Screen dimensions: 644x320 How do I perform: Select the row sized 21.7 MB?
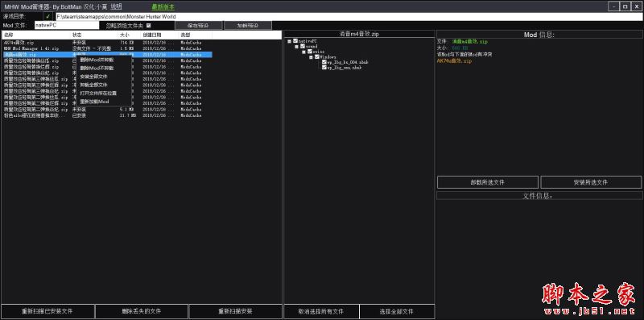point(107,115)
